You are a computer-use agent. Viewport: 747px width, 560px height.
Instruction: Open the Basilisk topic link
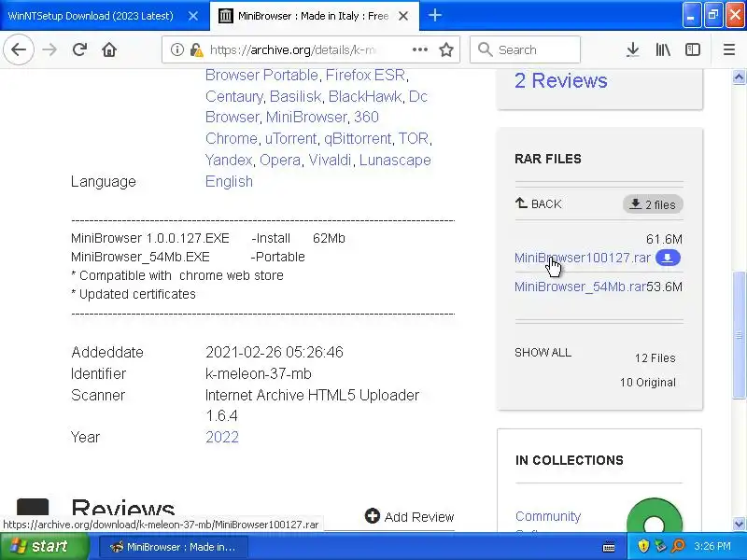tap(295, 96)
